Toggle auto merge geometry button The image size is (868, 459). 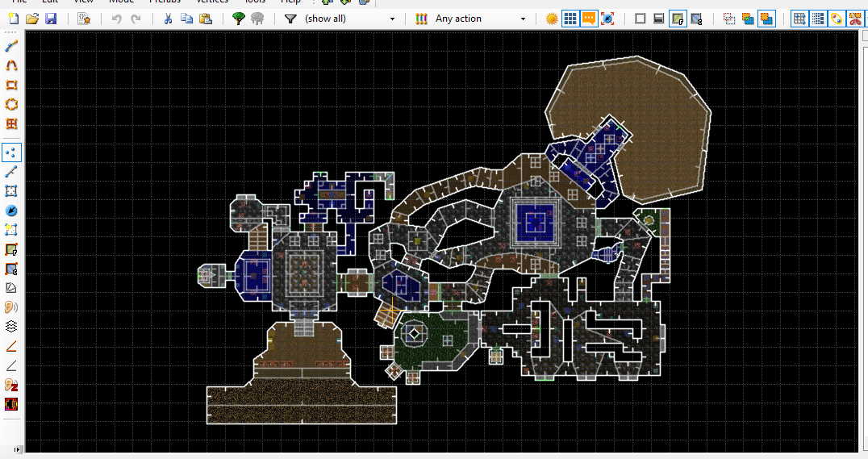coord(837,19)
